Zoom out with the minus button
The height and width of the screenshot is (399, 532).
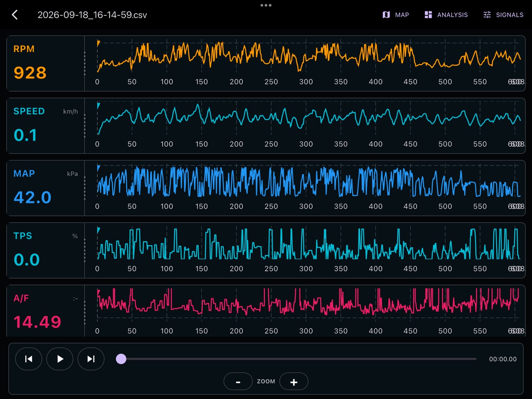[238, 381]
